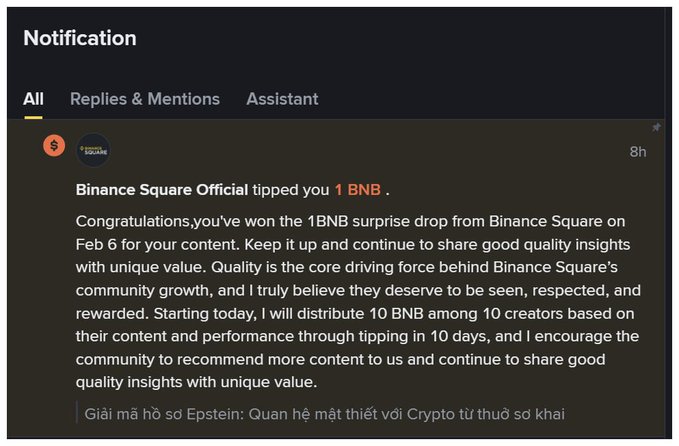Open the Binance Square avatar
679x446 pixels.
(x=93, y=150)
